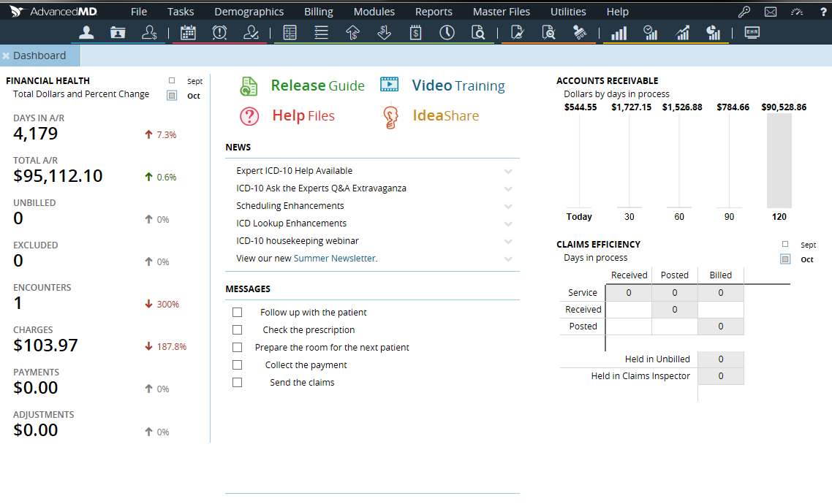Open the Master Files menu
Screen dimensions: 832x504
point(502,12)
